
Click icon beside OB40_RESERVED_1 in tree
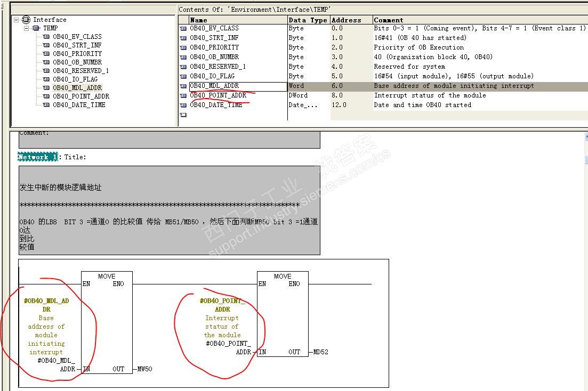click(46, 71)
